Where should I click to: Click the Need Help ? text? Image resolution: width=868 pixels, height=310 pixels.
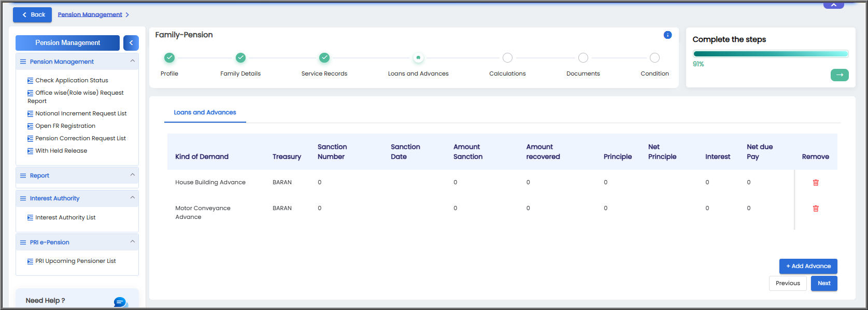(x=45, y=300)
